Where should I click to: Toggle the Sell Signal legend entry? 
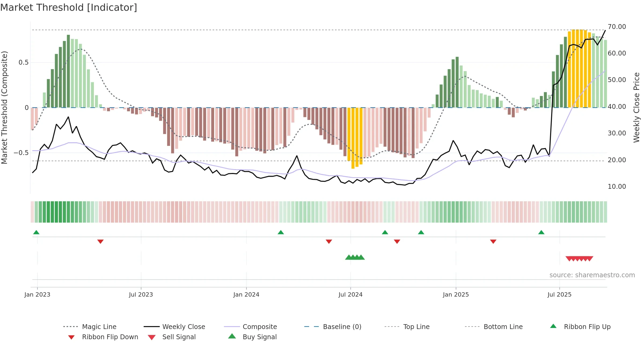click(x=172, y=337)
